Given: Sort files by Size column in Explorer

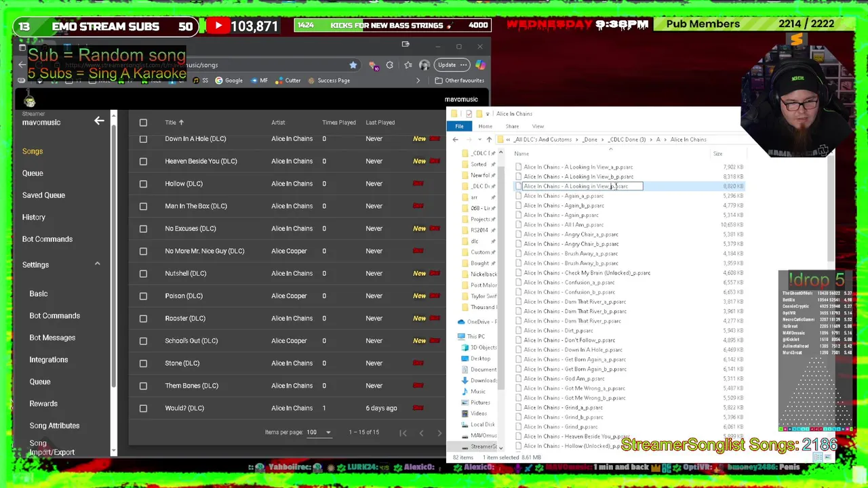Looking at the screenshot, I should pyautogui.click(x=717, y=154).
